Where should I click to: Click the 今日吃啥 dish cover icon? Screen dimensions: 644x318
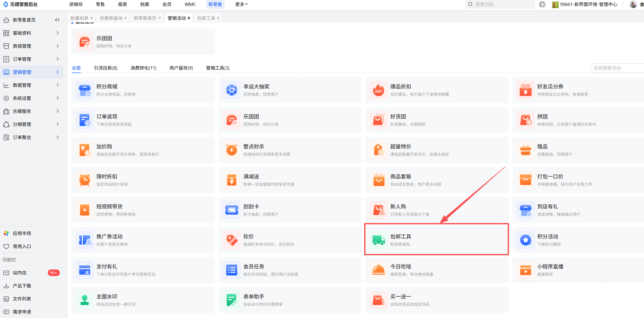click(x=379, y=270)
